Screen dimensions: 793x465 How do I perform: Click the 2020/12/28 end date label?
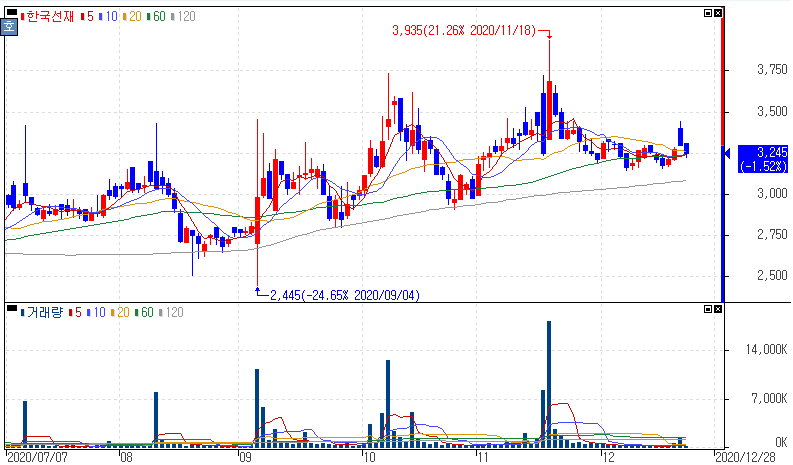point(746,457)
